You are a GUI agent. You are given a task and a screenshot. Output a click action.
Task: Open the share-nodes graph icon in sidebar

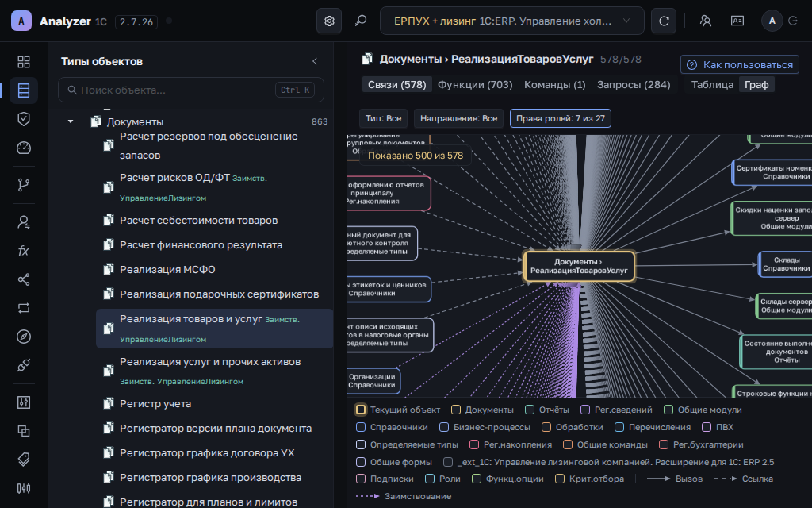tap(24, 279)
